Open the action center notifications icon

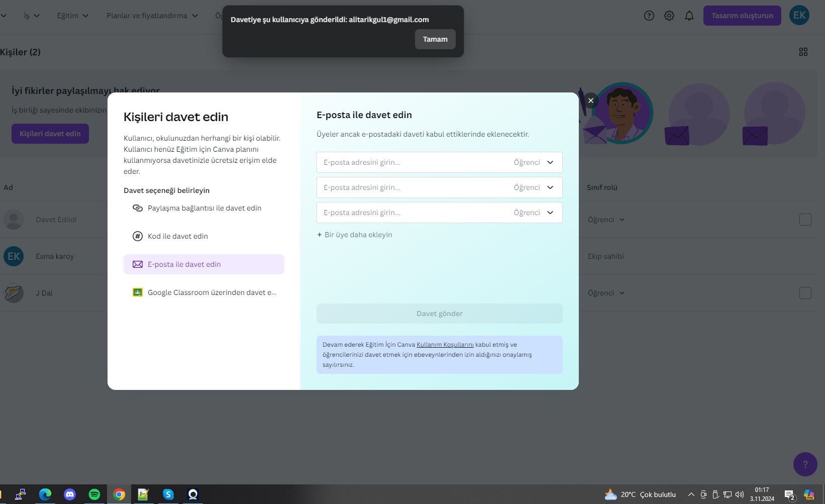[x=790, y=495]
